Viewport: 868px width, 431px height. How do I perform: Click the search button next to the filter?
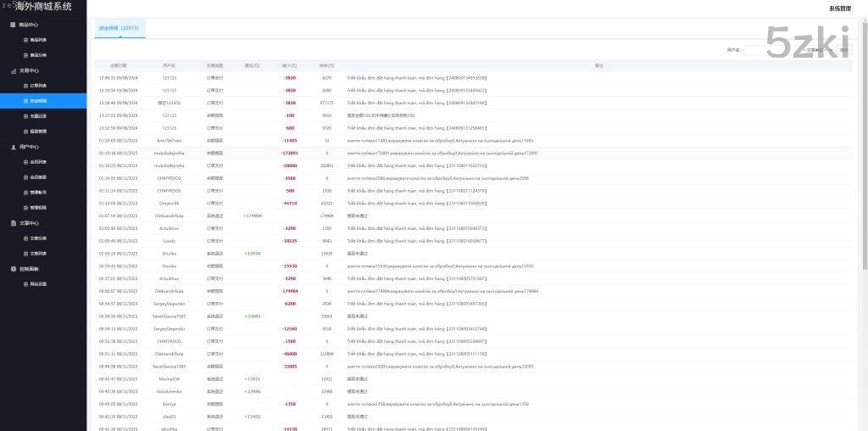(845, 50)
